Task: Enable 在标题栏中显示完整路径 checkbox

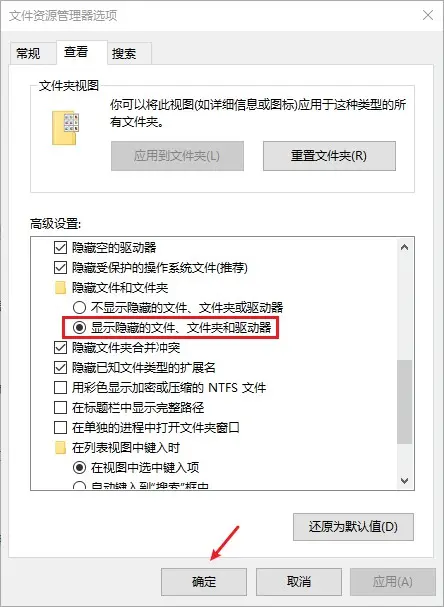Action: [60, 408]
